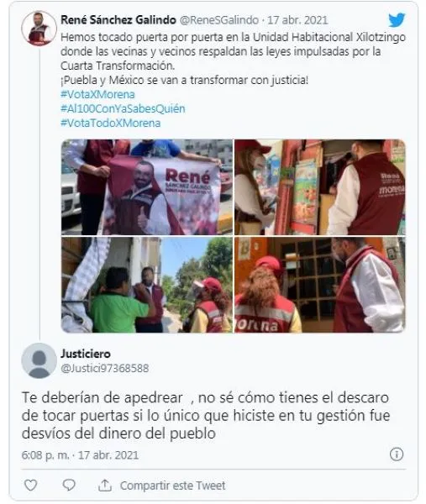
Task: Click the Justiciero display name
Action: [86, 354]
